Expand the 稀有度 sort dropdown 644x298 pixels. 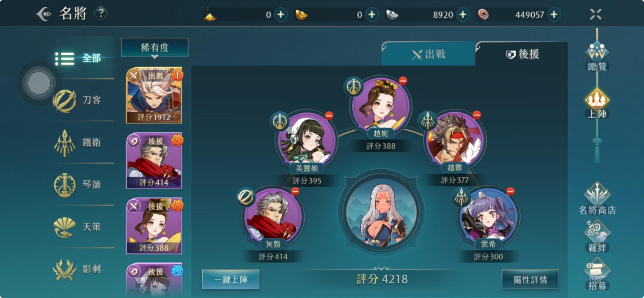point(155,48)
